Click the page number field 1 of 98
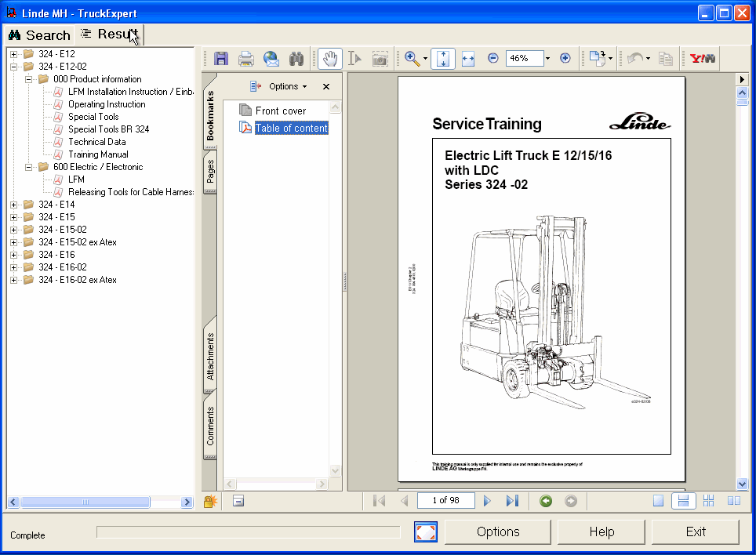 (x=446, y=501)
